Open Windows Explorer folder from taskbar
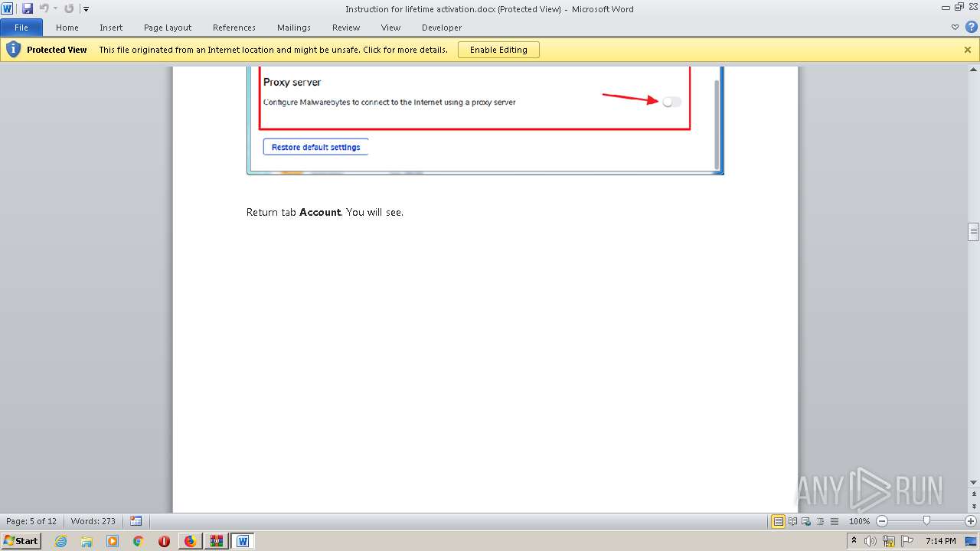The height and width of the screenshot is (551, 980). pyautogui.click(x=87, y=541)
